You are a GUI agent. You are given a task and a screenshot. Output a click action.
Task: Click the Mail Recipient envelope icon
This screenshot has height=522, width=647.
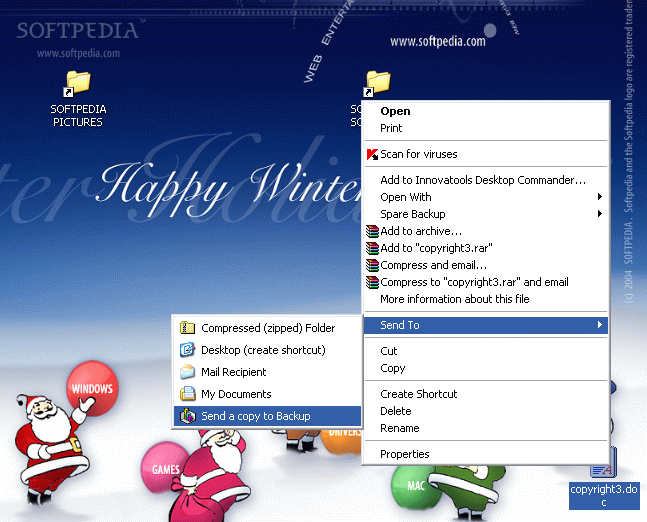pos(187,372)
